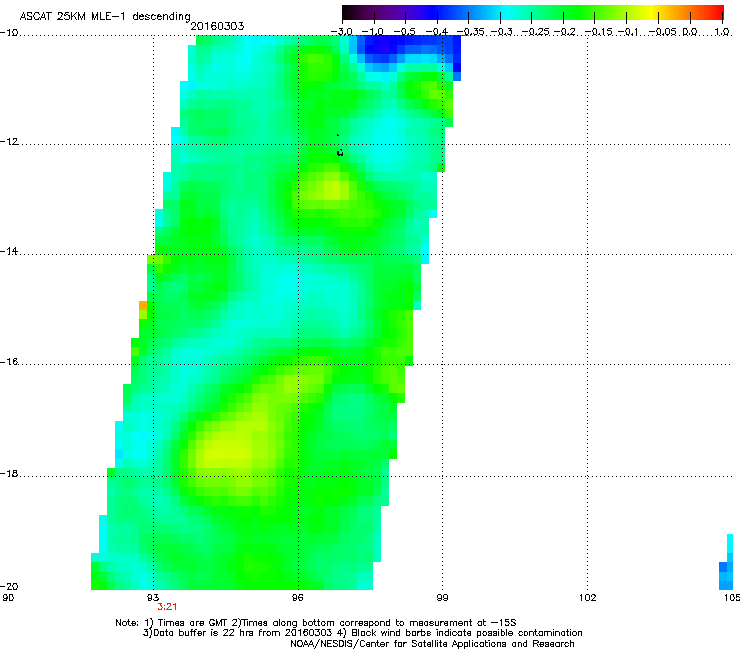Click the -20 latitude axis label
Viewport: 740px width, 650px height.
coord(9,586)
